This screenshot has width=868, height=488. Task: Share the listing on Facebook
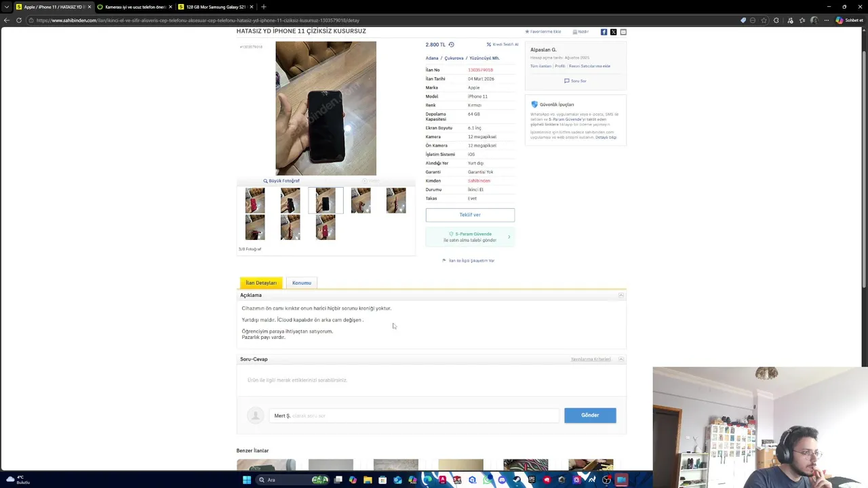point(604,32)
